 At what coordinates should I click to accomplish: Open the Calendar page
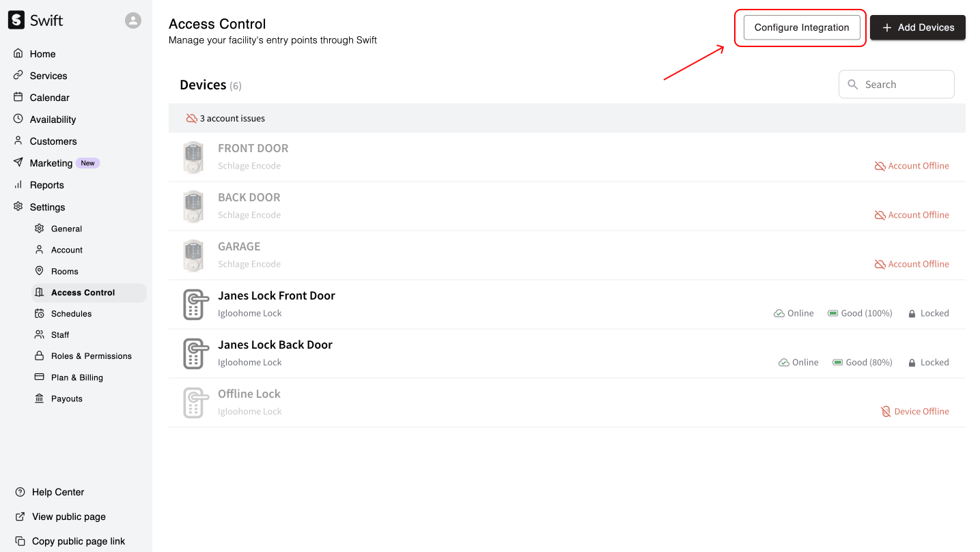point(49,98)
